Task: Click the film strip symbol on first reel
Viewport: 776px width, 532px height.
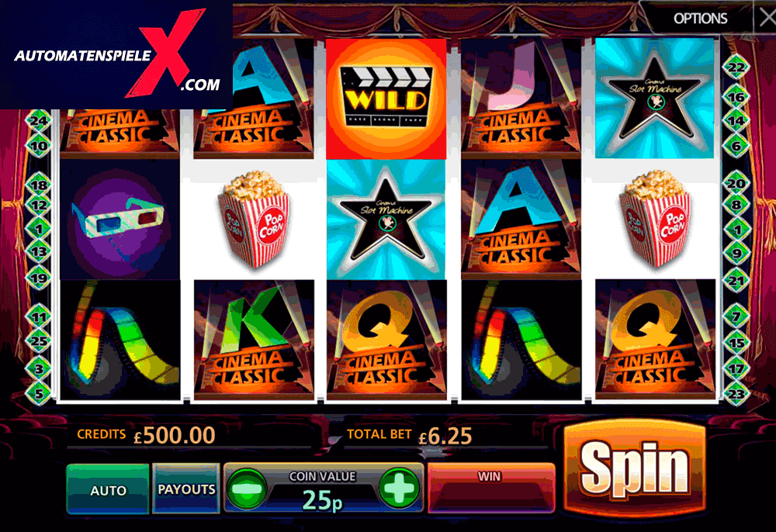Action: click(120, 340)
